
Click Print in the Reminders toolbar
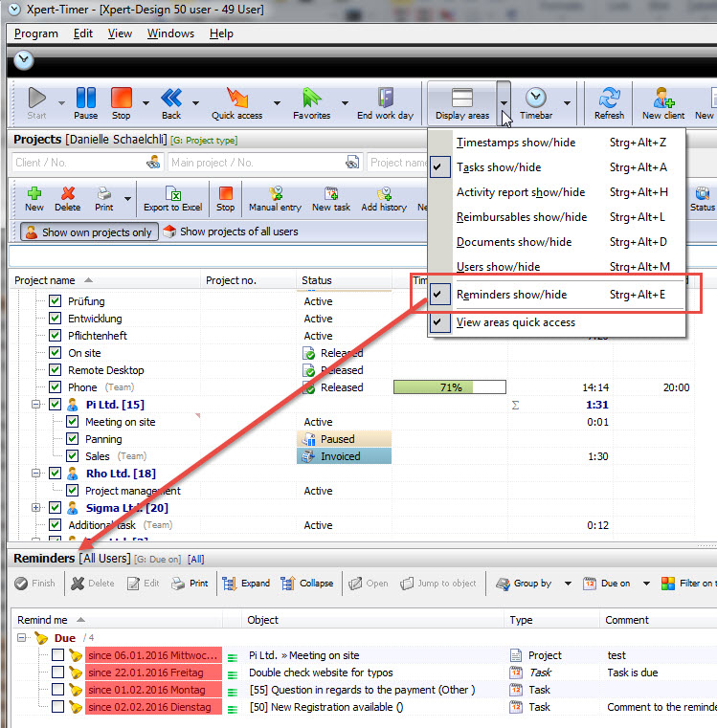click(190, 583)
